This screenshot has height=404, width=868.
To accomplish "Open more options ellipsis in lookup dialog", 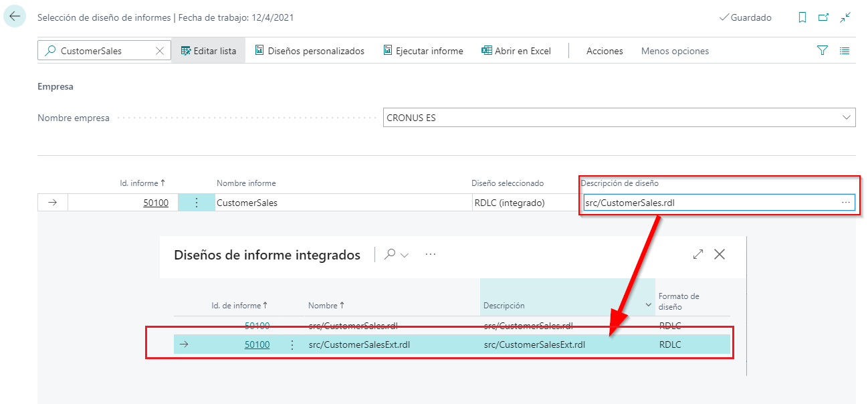I will pyautogui.click(x=431, y=254).
